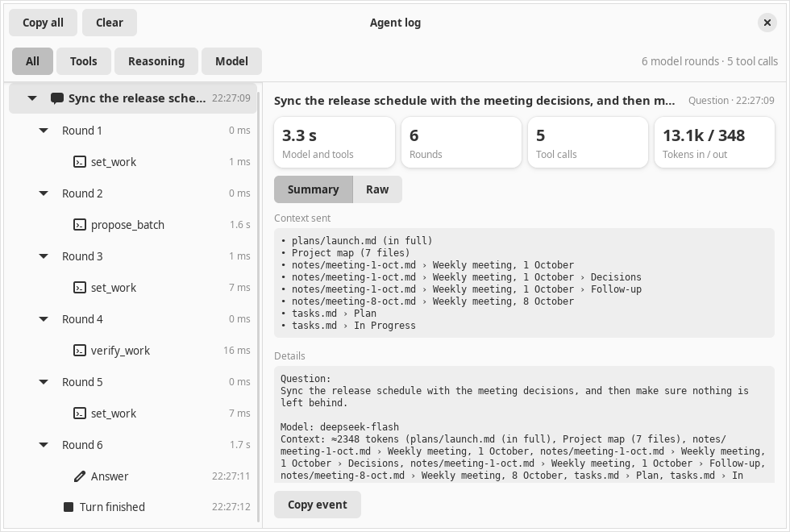Collapse Round 3 in the tree
The image size is (790, 532).
point(44,256)
